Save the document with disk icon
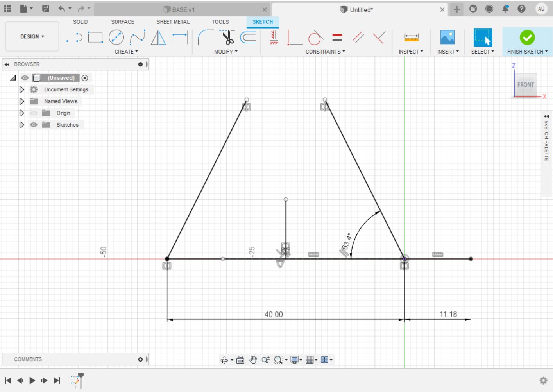 [46, 9]
